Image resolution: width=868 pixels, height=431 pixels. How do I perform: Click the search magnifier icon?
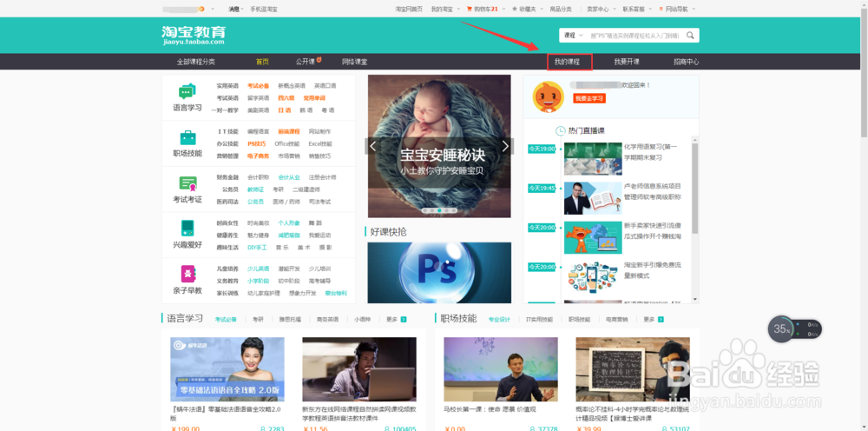tap(690, 36)
